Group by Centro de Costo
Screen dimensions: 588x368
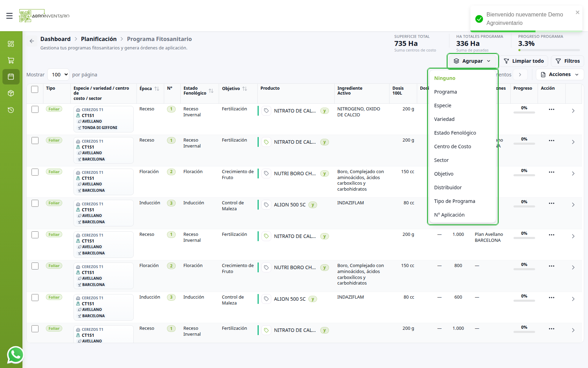462,146
